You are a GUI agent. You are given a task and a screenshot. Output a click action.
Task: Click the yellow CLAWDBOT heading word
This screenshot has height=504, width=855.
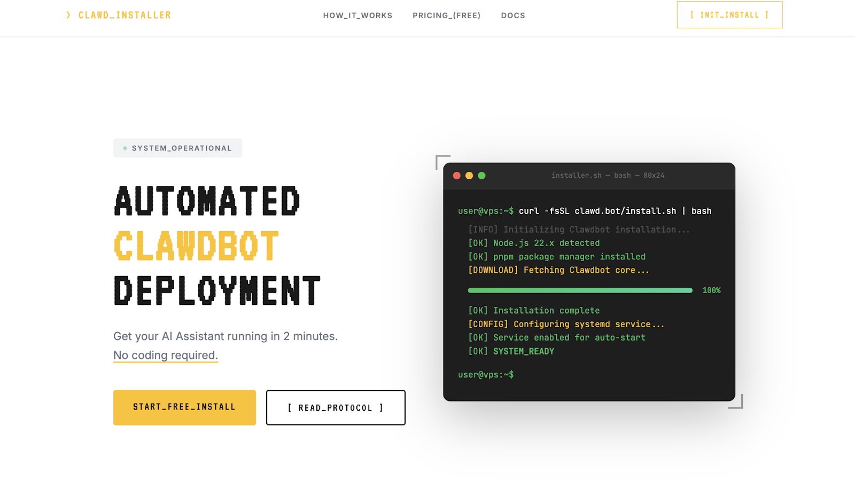pyautogui.click(x=196, y=246)
